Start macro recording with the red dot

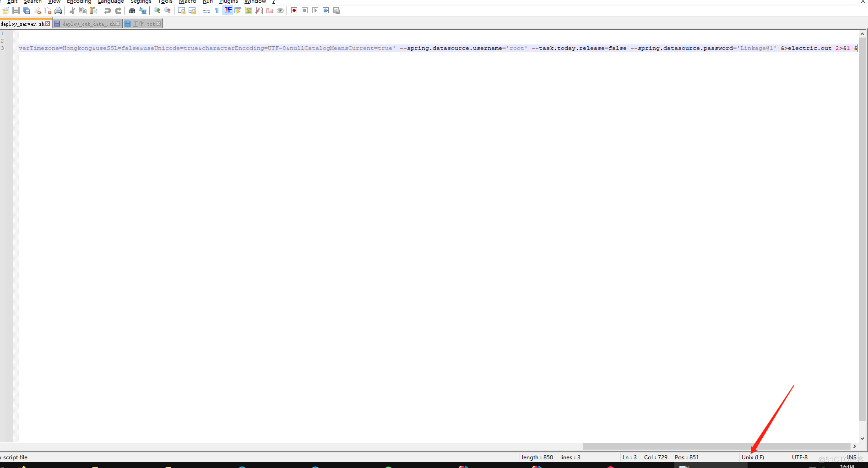(x=294, y=11)
